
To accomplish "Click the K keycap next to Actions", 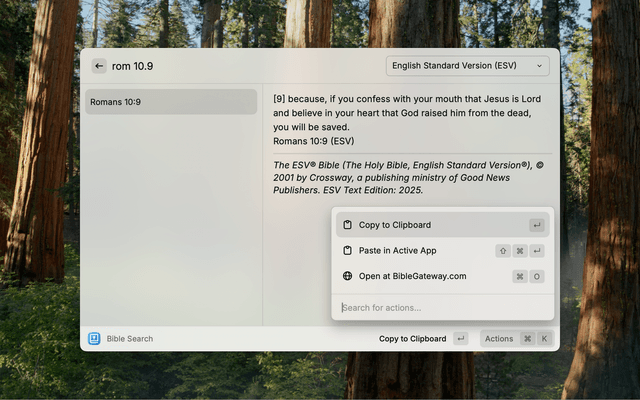I will click(544, 339).
